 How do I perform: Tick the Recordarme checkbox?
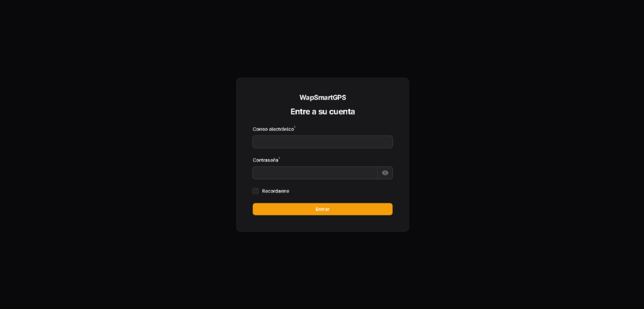pos(255,191)
